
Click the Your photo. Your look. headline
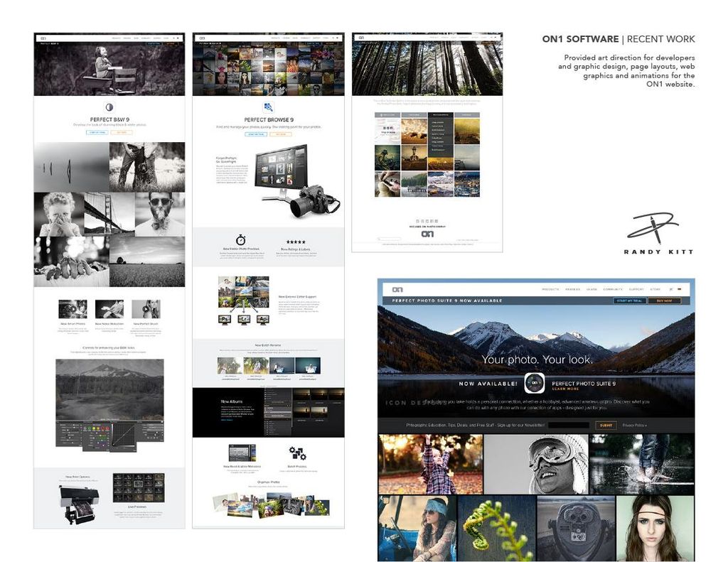[x=537, y=360]
